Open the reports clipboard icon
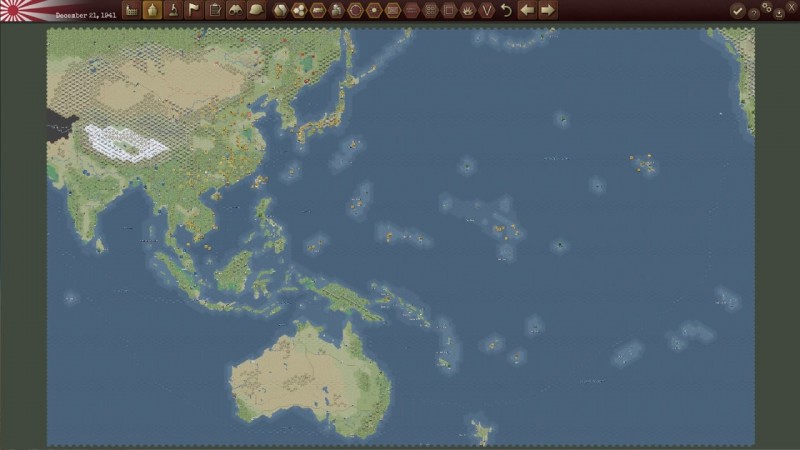Image resolution: width=800 pixels, height=450 pixels. point(214,10)
